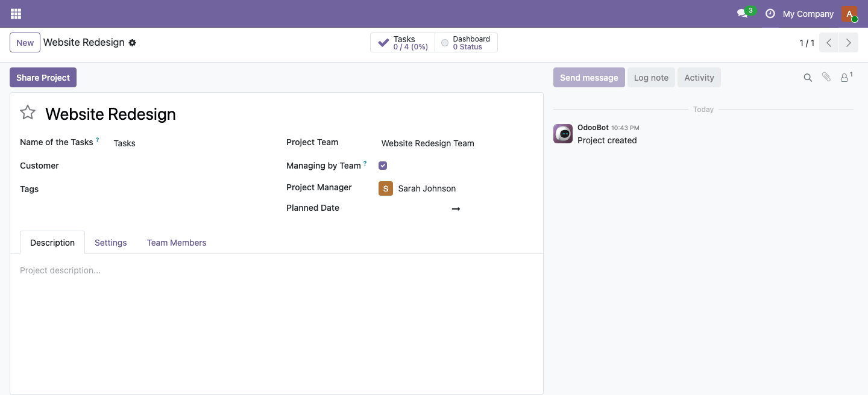
Task: Switch to the Team Members tab
Action: tap(177, 243)
